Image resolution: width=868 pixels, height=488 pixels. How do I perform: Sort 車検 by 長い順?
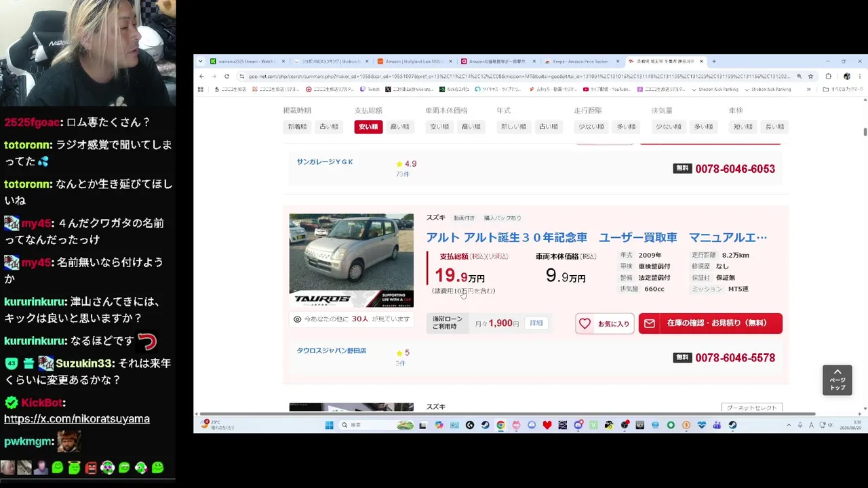[x=774, y=127]
